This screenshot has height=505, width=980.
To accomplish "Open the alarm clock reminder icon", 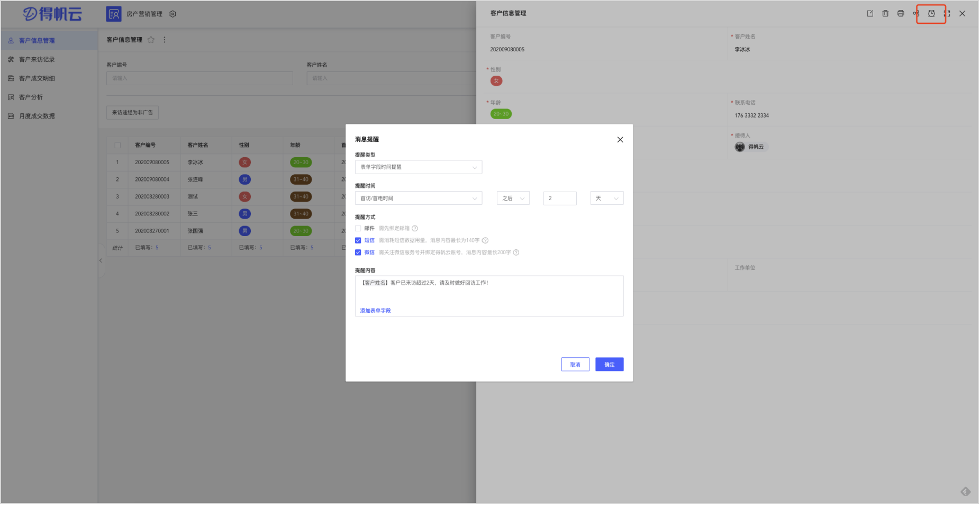I will pos(932,14).
